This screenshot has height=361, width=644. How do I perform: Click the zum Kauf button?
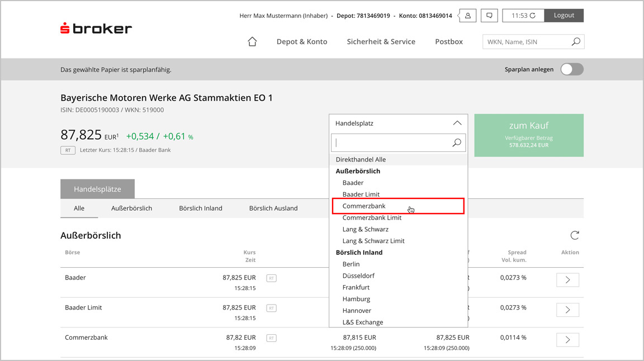click(529, 135)
